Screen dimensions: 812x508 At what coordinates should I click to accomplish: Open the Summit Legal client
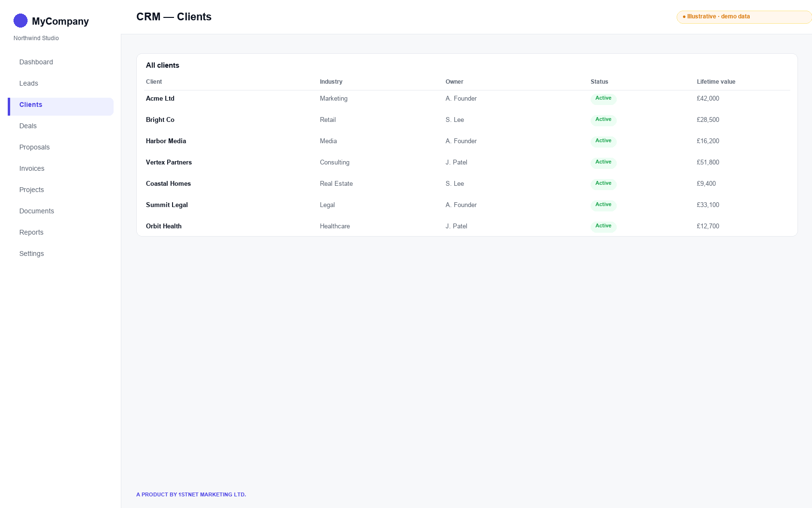[167, 205]
